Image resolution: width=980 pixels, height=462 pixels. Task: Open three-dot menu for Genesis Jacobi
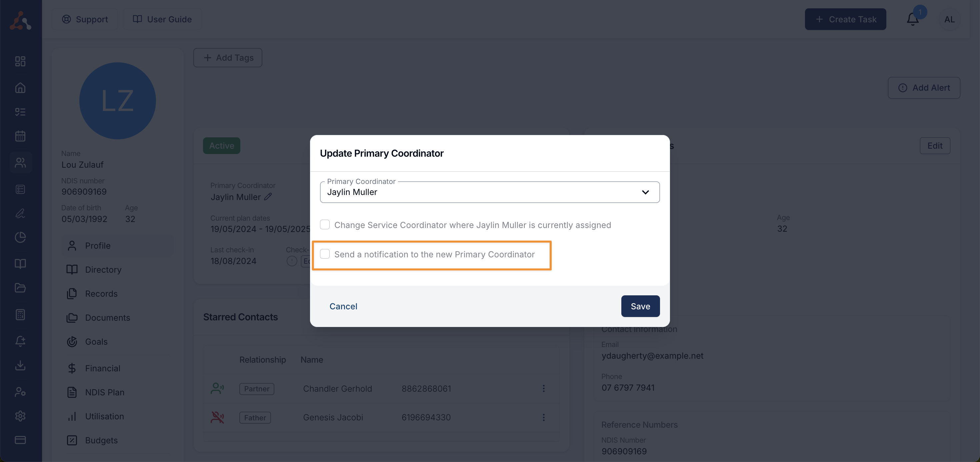coord(543,417)
